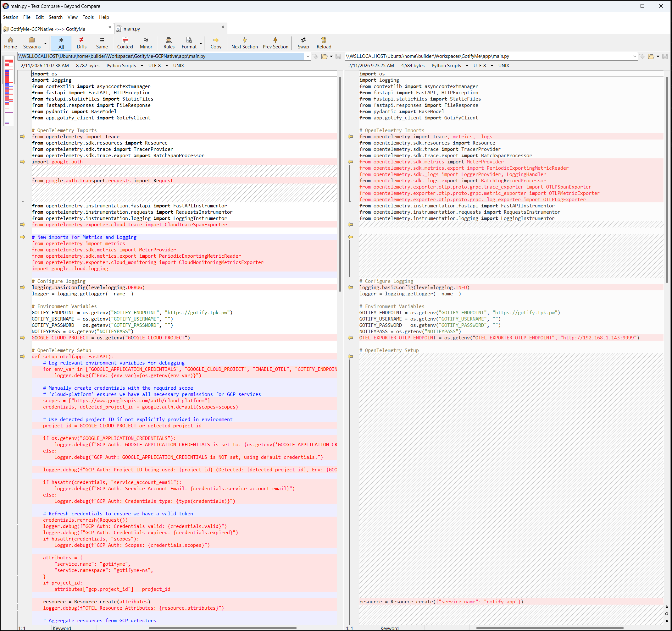
Task: Open the Tools menu
Action: (88, 17)
